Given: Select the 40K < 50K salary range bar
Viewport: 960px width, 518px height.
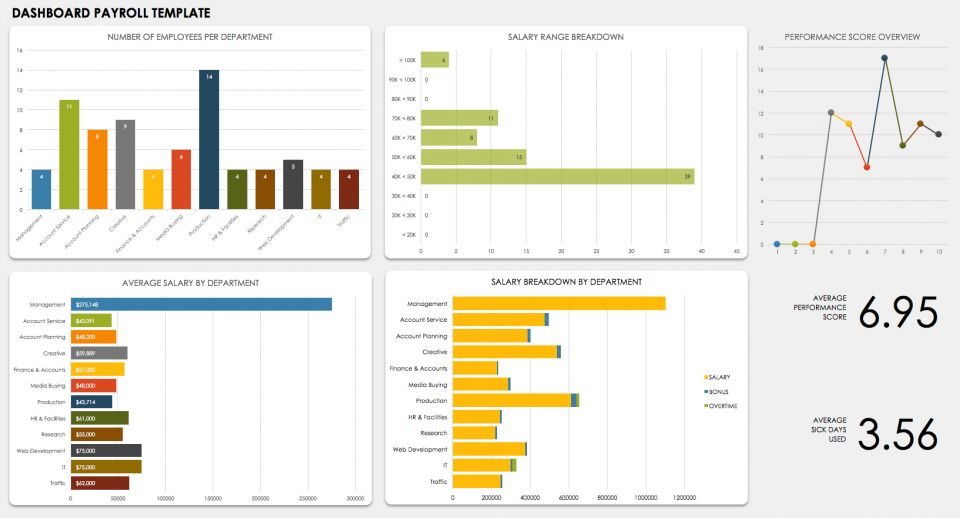Looking at the screenshot, I should point(557,176).
